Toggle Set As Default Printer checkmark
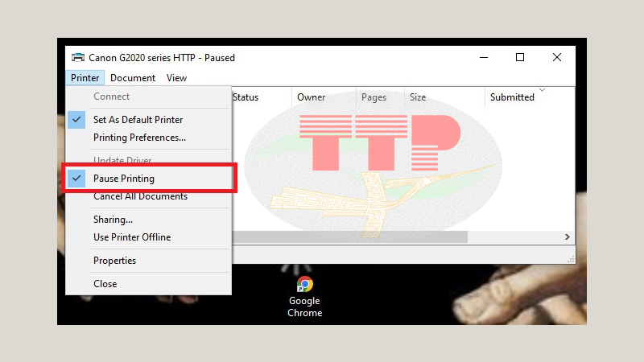644x362 pixels. click(138, 120)
